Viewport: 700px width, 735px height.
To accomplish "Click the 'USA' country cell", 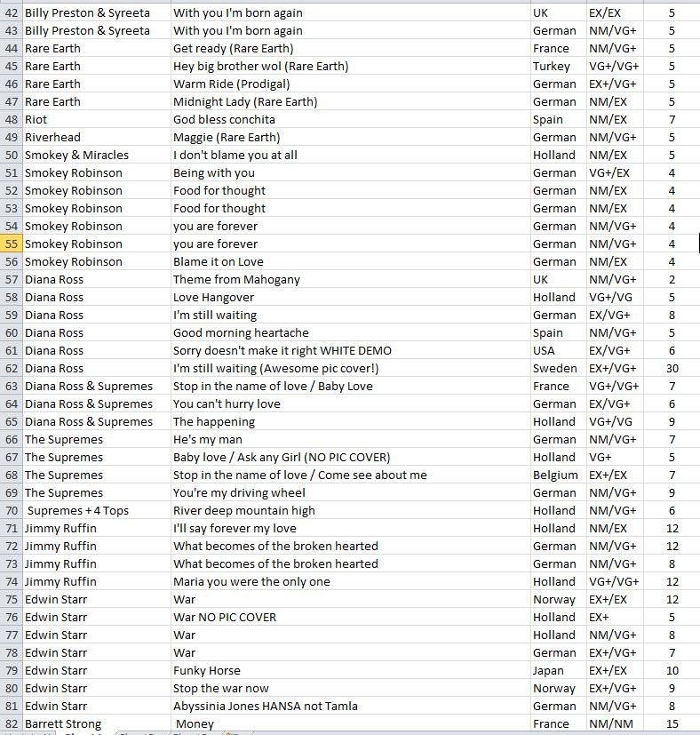I will point(559,351).
